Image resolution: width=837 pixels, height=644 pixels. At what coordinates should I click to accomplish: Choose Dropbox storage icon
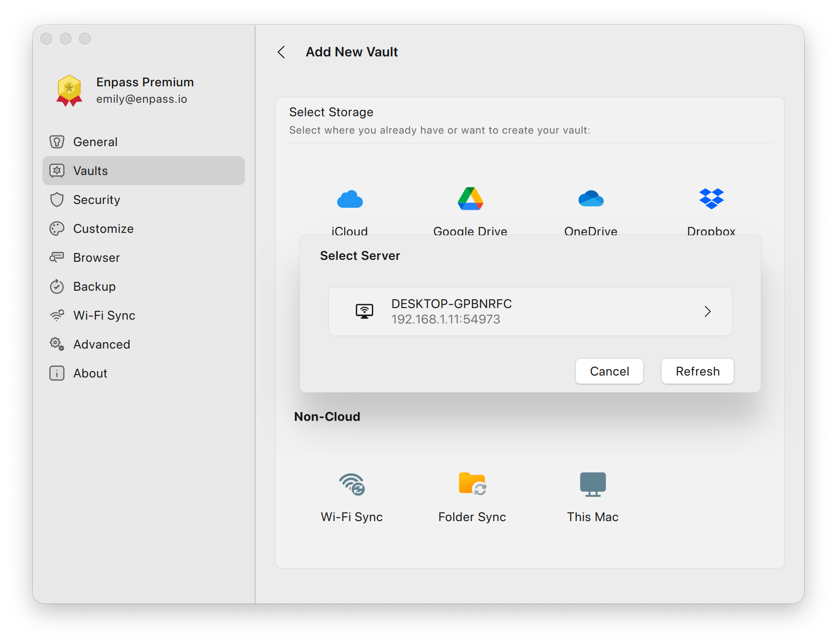point(712,199)
